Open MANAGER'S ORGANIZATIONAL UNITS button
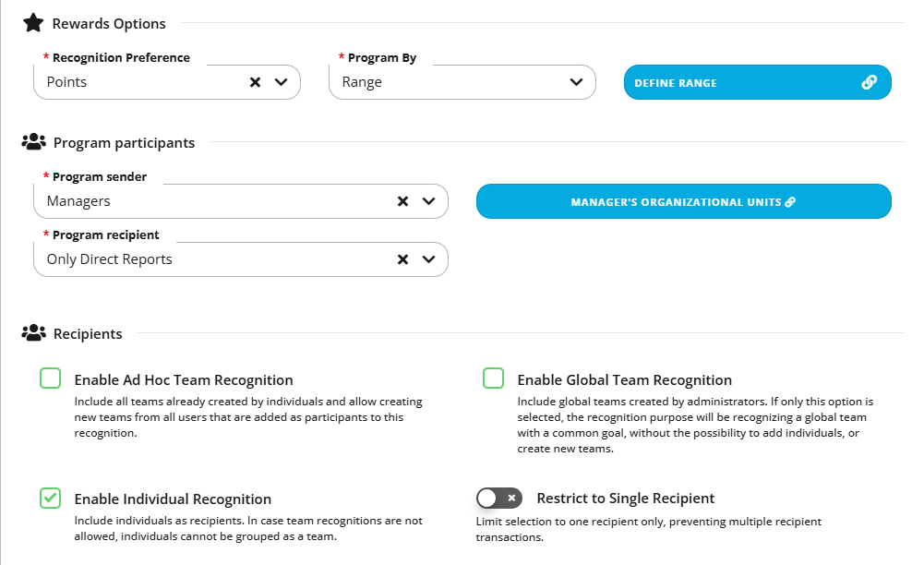This screenshot has width=924, height=565. click(684, 201)
